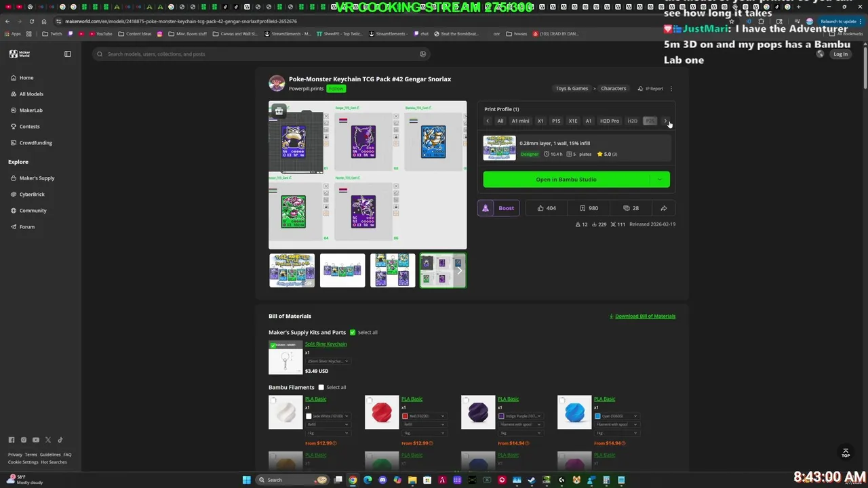The width and height of the screenshot is (868, 488).
Task: Select the first GIF thumbnail
Action: [292, 270]
